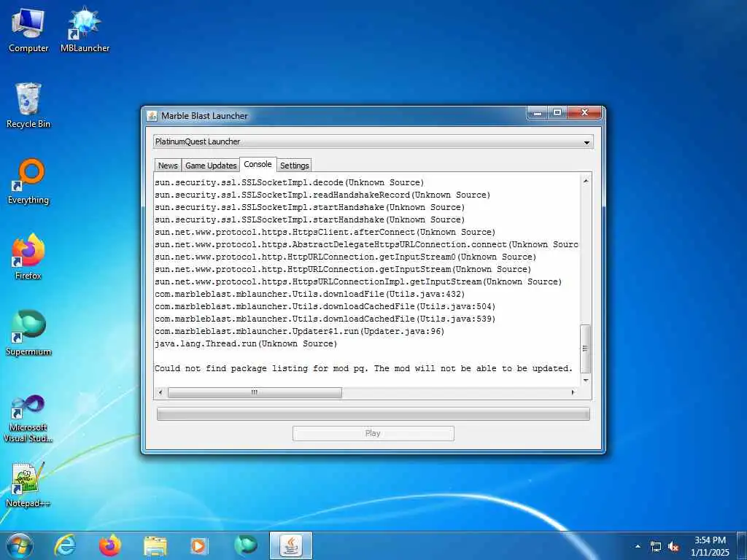747x560 pixels.
Task: Close the Marble Blast Launcher window
Action: pos(584,113)
